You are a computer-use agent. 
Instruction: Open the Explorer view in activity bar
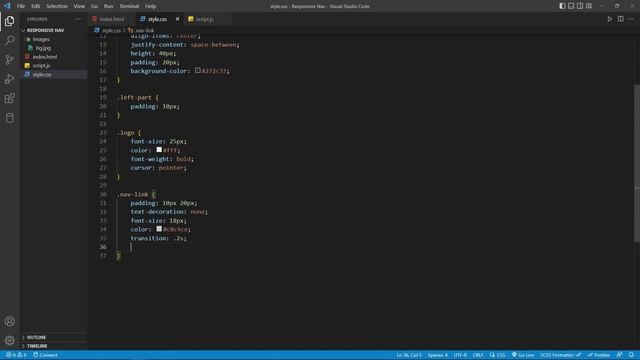click(x=9, y=21)
